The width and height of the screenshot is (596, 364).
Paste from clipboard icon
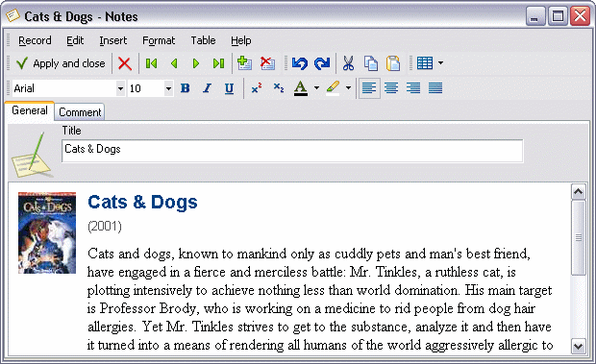click(x=393, y=63)
